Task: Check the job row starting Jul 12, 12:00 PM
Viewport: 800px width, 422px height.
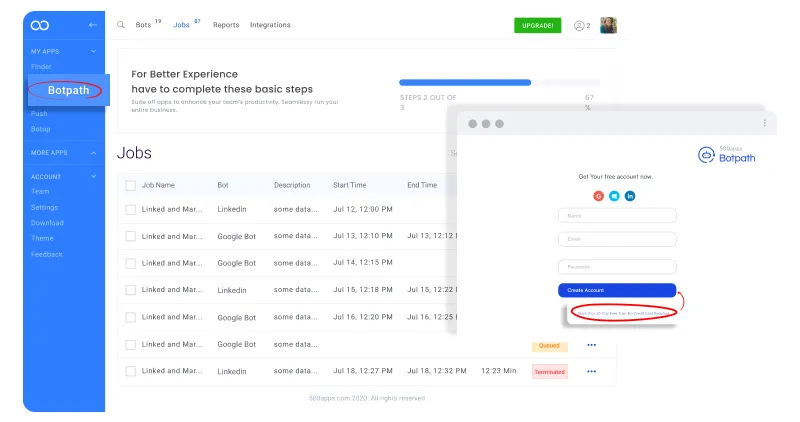Action: tap(131, 210)
